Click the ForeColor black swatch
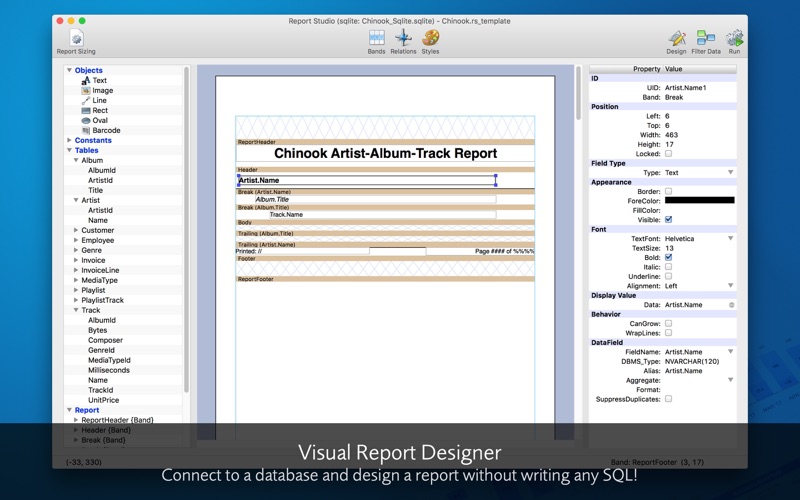This screenshot has width=800, height=500. (699, 201)
